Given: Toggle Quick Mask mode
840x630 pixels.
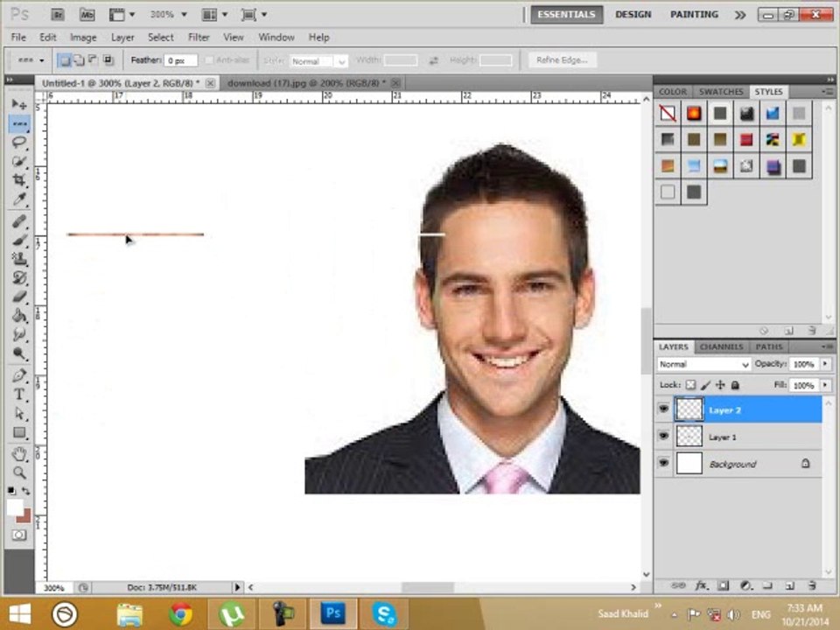Looking at the screenshot, I should [x=19, y=535].
